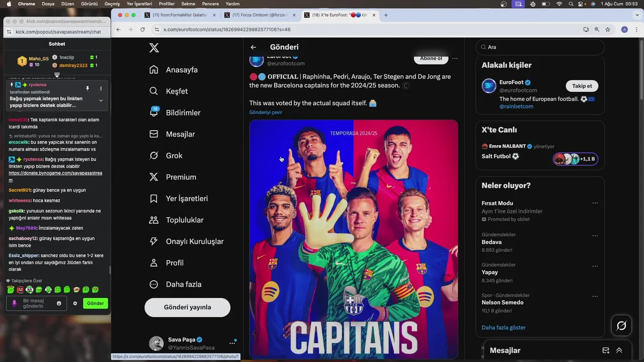644x362 pixels.
Task: Click the Ara search field
Action: click(540, 47)
